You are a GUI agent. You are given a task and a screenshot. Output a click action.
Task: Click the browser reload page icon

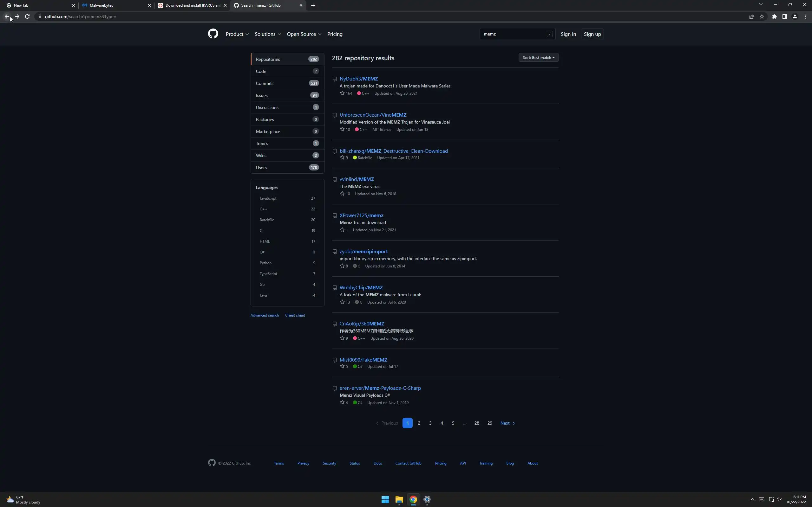coord(27,16)
